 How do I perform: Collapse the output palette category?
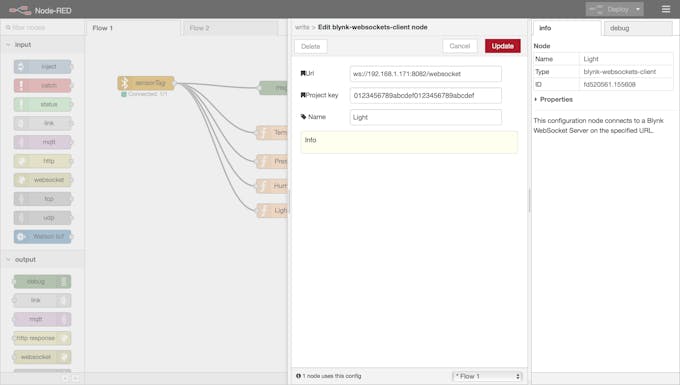(42, 259)
